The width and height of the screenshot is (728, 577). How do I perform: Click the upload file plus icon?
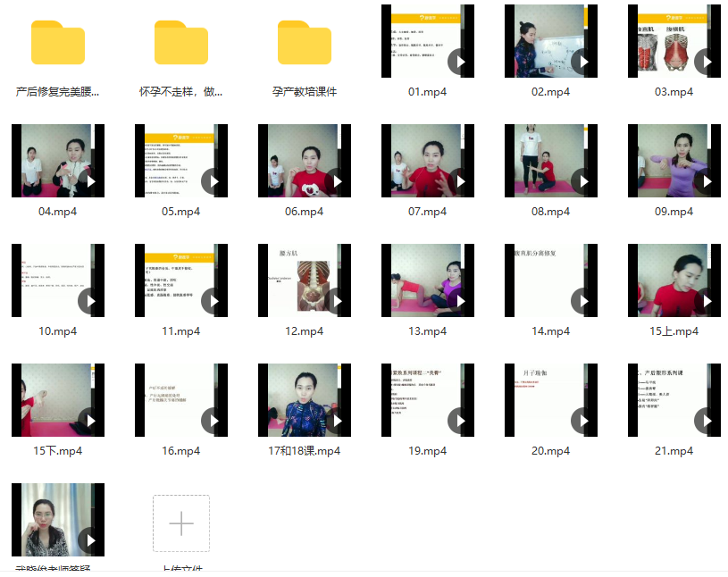tap(181, 523)
